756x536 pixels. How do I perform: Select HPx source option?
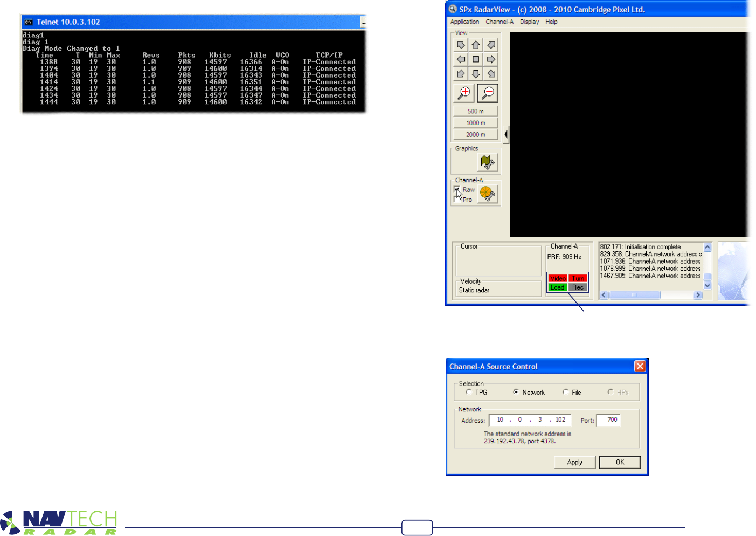(611, 393)
